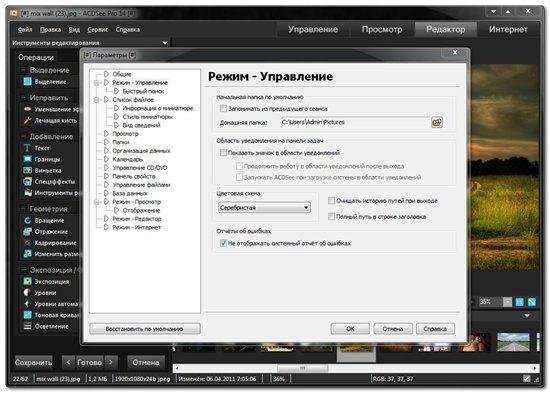
Task: Open the Осветление lighting icon
Action: pyautogui.click(x=27, y=326)
